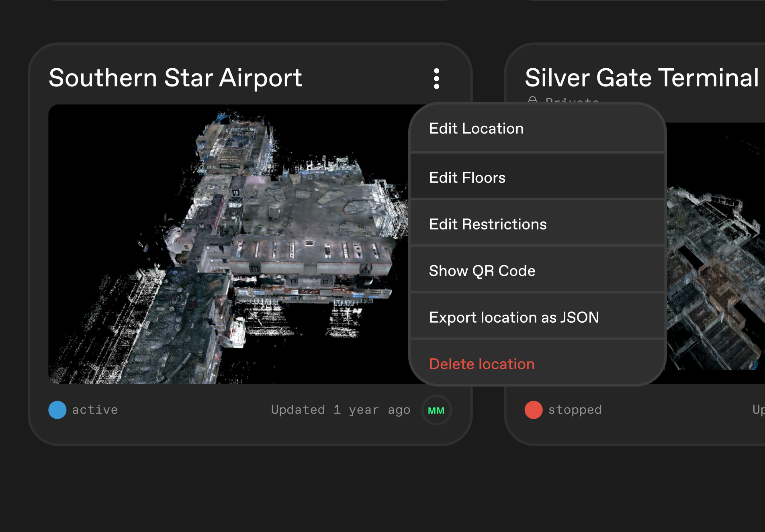
Task: Open the Silver Gate Terminal title
Action: [642, 78]
